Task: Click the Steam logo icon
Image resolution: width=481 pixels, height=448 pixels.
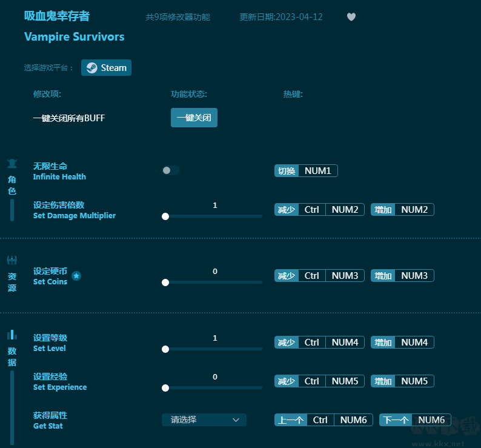Action: click(x=91, y=67)
